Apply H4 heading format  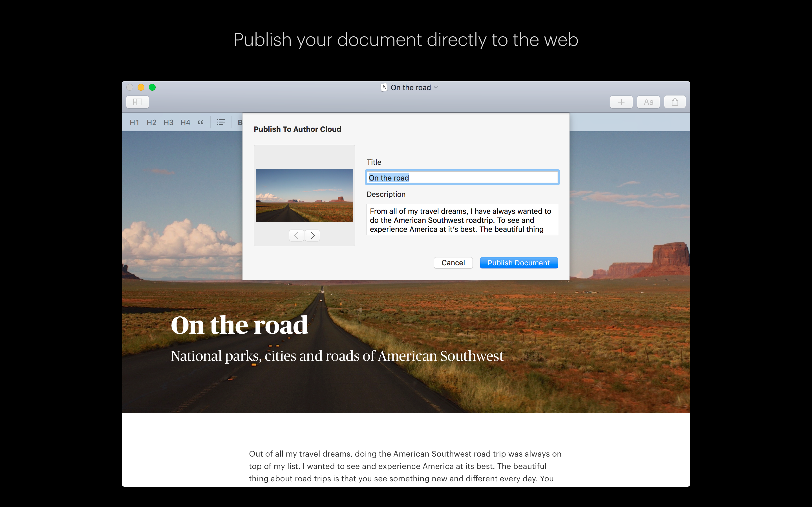coord(185,123)
